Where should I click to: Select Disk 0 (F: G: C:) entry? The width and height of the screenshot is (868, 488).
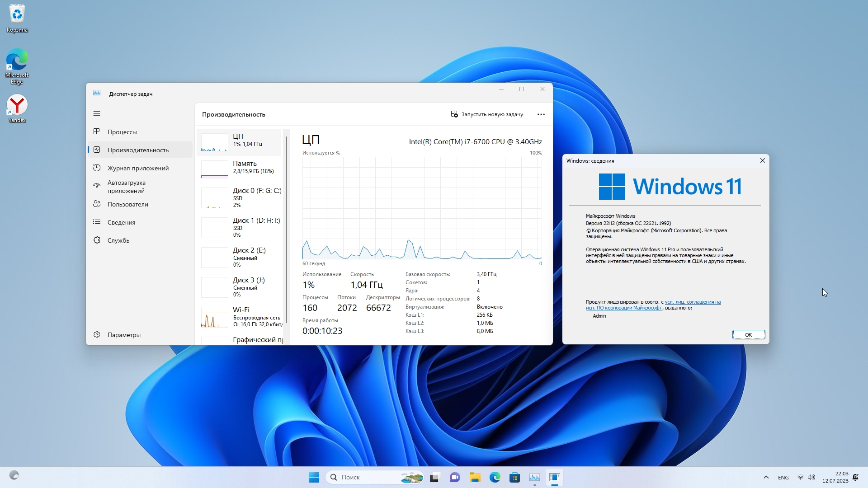(x=241, y=197)
